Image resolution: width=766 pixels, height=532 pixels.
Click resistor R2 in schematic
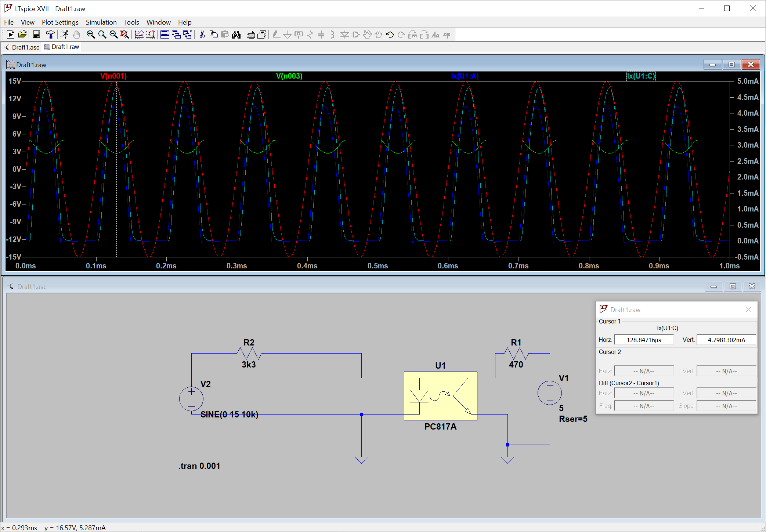[249, 354]
